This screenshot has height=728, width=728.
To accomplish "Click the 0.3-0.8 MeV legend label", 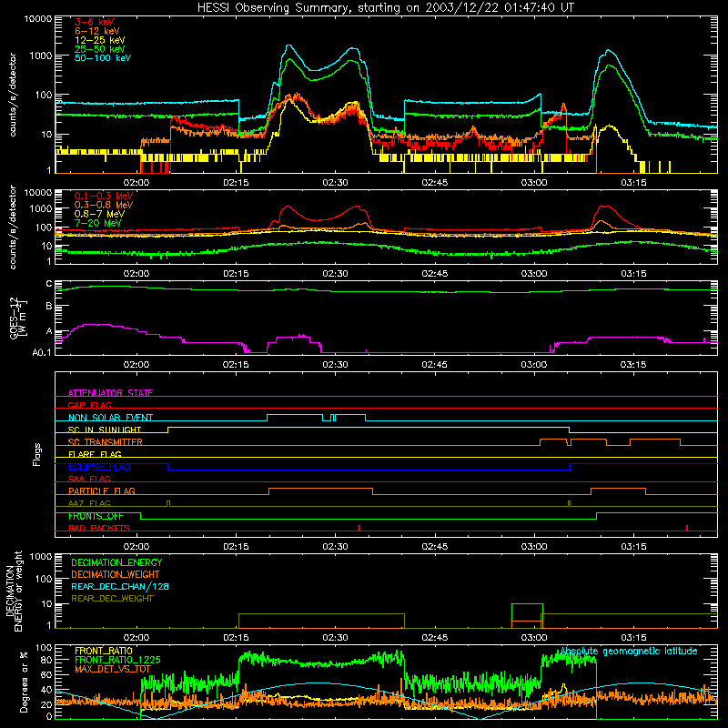I will point(104,205).
